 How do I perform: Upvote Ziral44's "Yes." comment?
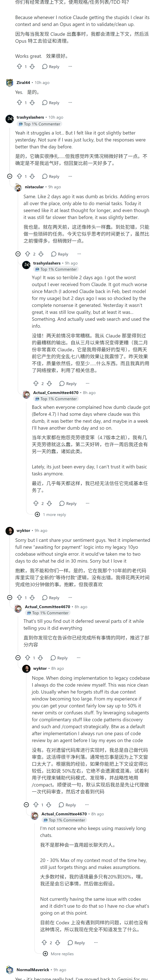click(19, 102)
